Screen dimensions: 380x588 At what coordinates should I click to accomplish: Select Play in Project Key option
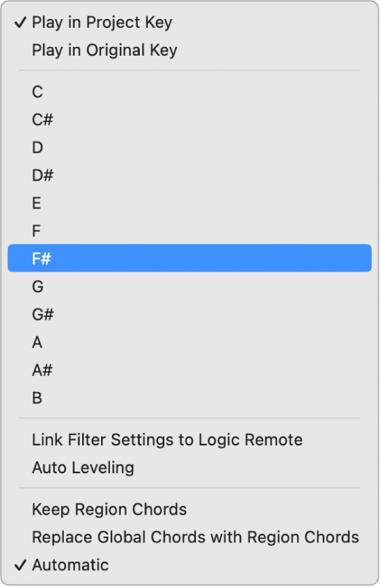[189, 22]
